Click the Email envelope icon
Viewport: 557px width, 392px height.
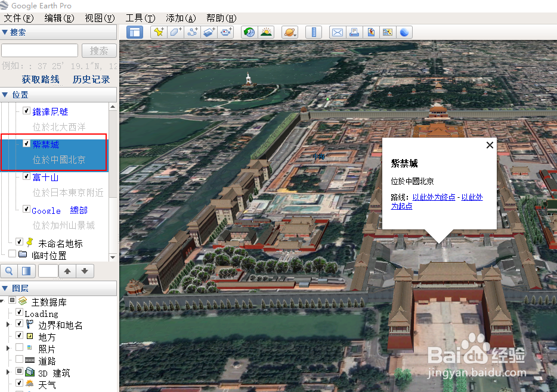337,32
